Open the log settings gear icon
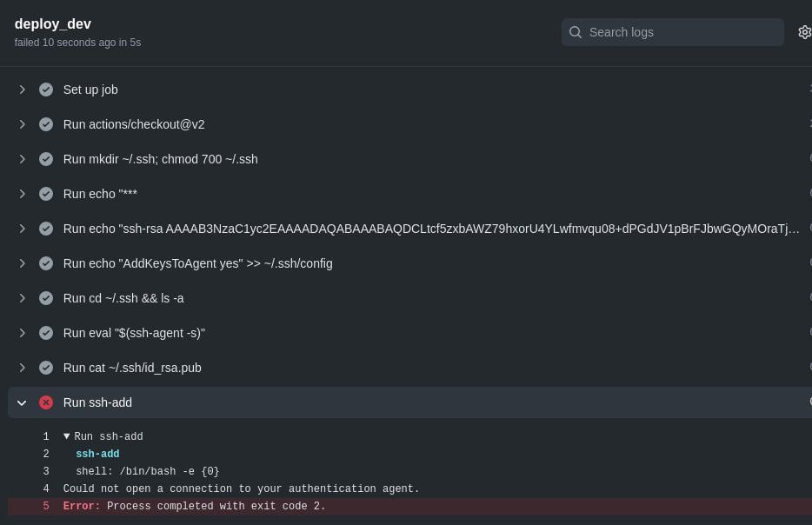The width and height of the screenshot is (812, 525). [805, 32]
